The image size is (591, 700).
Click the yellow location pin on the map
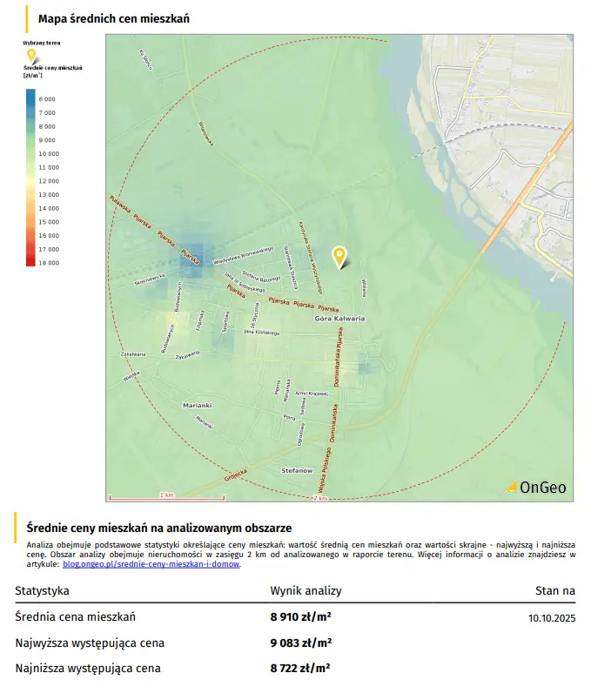coord(339,258)
